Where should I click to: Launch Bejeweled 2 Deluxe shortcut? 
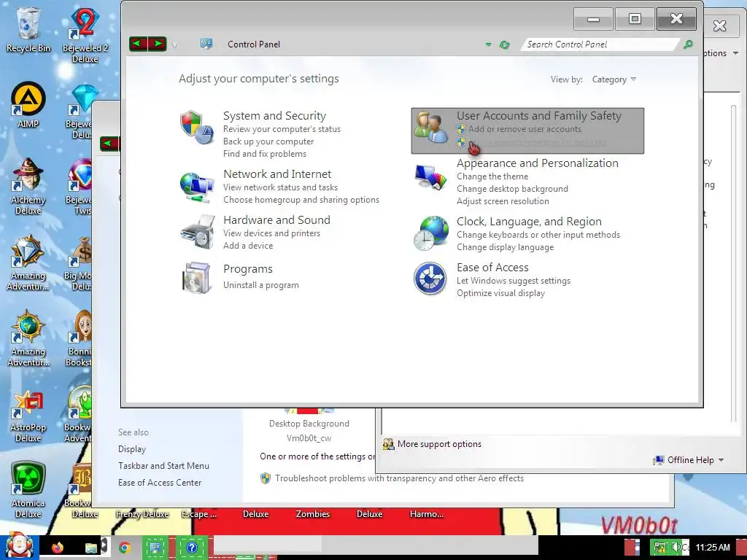click(x=85, y=35)
